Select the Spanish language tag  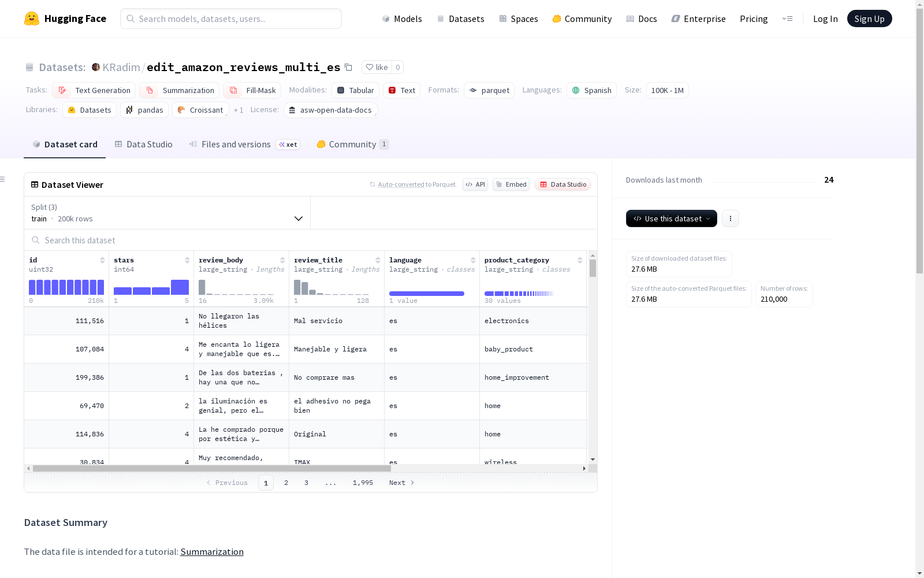[x=591, y=90]
